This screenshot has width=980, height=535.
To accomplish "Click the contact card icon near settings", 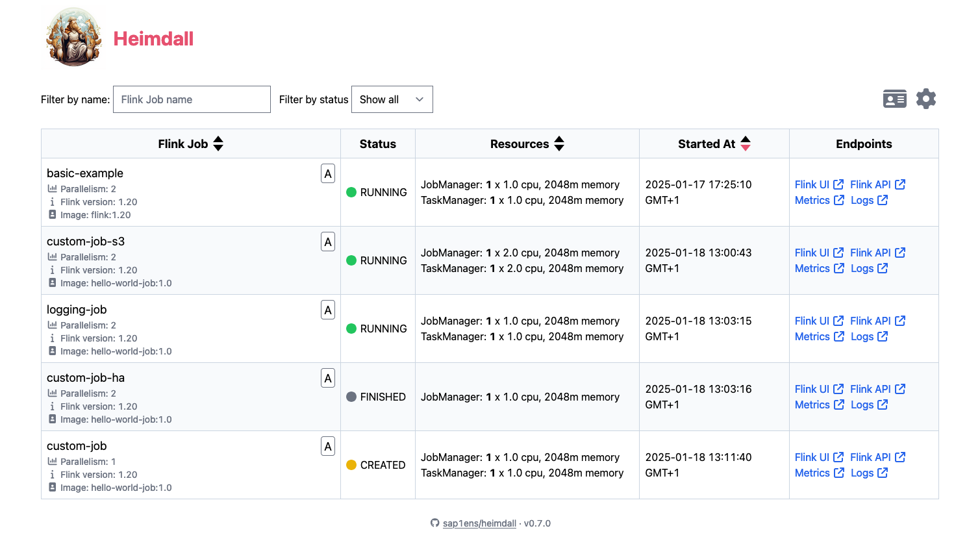I will coord(894,98).
